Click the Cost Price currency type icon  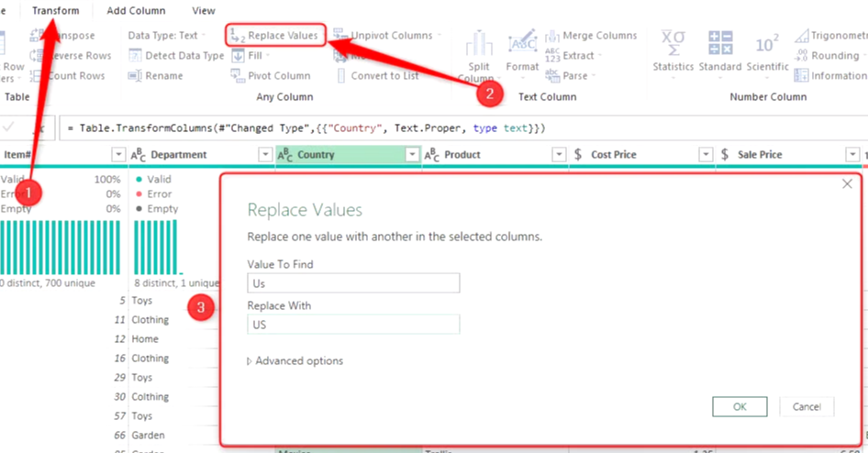click(578, 154)
